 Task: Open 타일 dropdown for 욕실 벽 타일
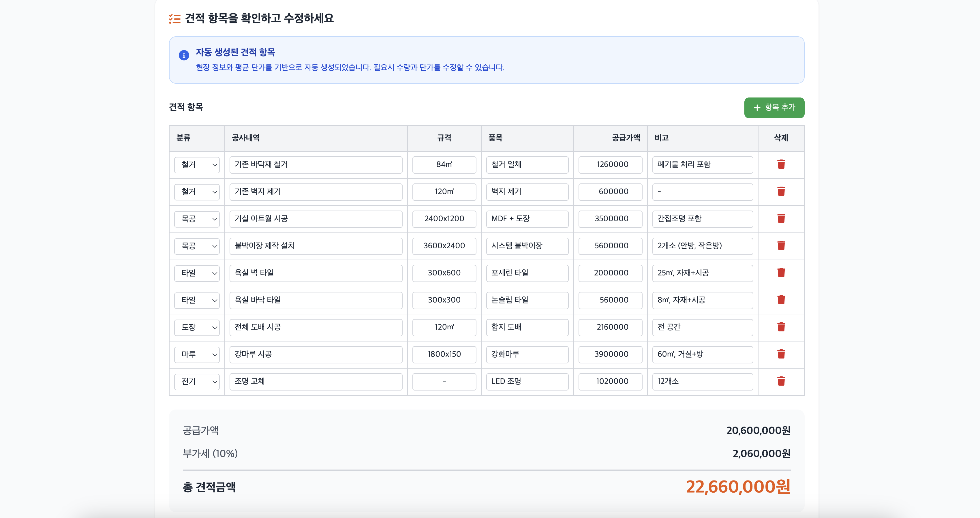point(197,273)
